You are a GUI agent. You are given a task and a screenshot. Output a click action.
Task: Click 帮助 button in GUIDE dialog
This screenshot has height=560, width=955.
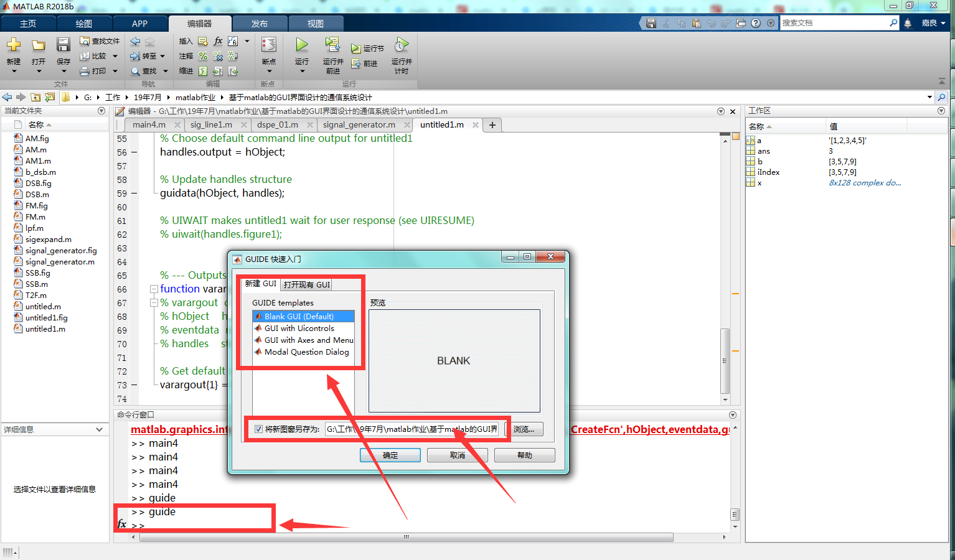525,455
